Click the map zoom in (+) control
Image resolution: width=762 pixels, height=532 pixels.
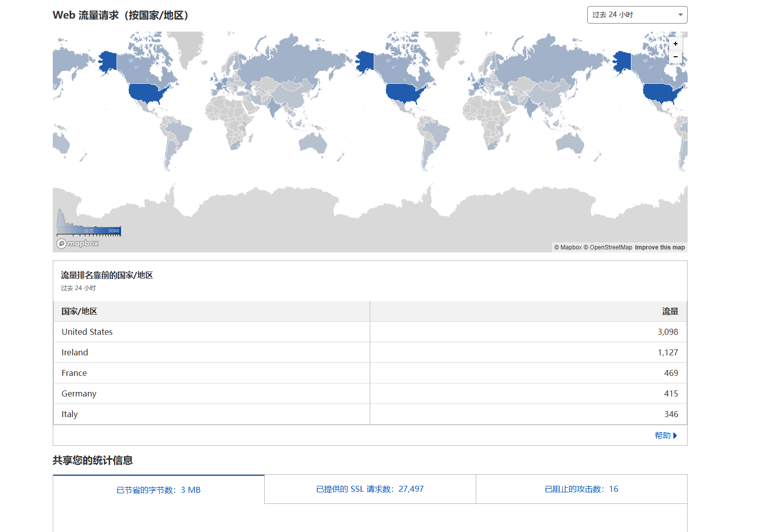pyautogui.click(x=676, y=44)
